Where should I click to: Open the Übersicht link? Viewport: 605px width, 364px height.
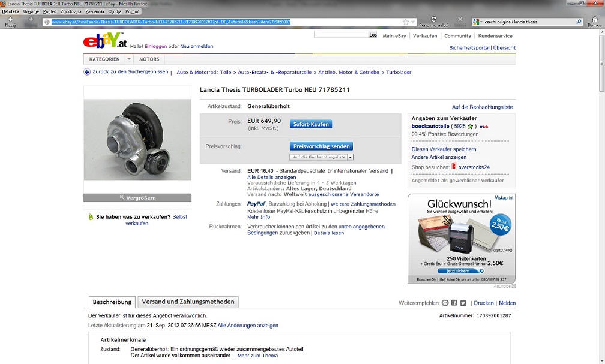pyautogui.click(x=504, y=48)
